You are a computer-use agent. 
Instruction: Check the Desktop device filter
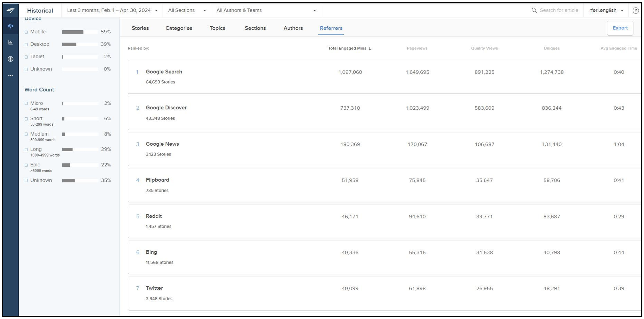click(x=26, y=44)
